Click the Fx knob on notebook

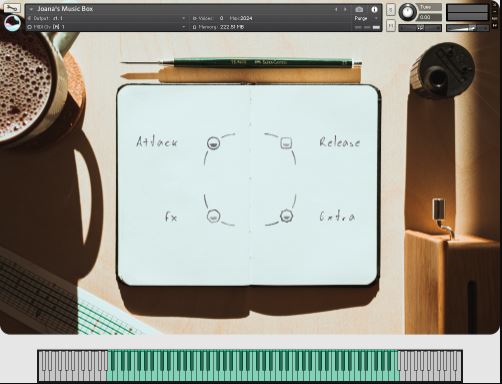point(213,216)
